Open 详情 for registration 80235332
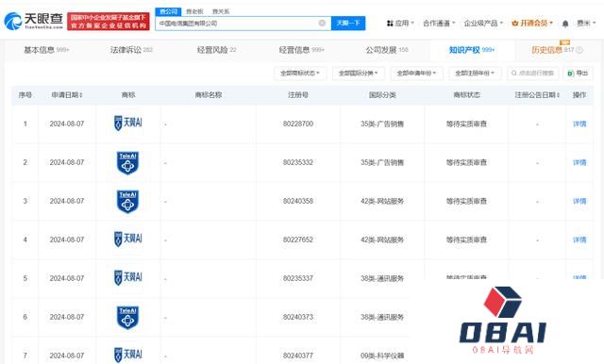604x364 pixels. 579,163
